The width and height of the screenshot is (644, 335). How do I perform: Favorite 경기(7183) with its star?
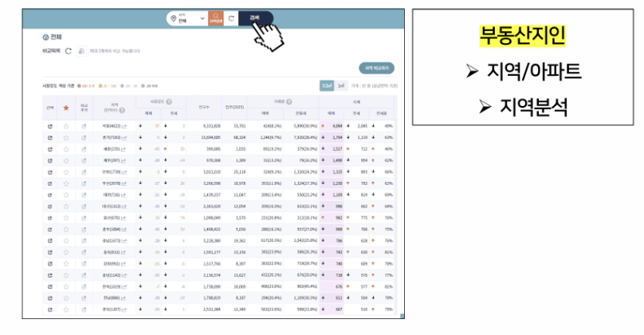[66, 138]
